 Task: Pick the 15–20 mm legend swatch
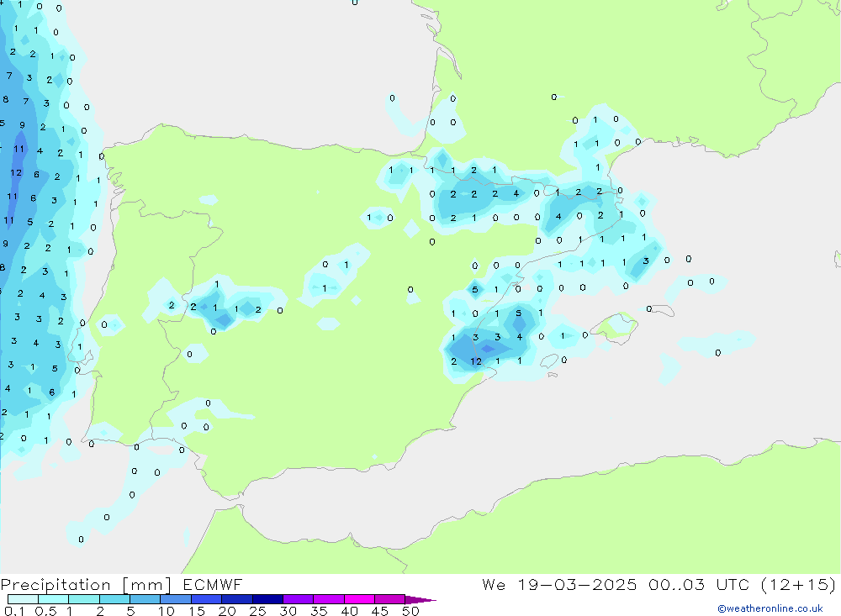(x=207, y=599)
